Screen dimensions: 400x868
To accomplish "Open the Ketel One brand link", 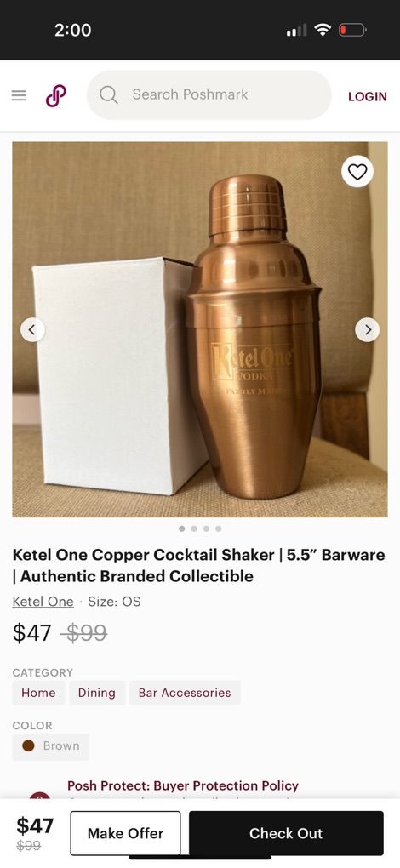I will coord(43,602).
